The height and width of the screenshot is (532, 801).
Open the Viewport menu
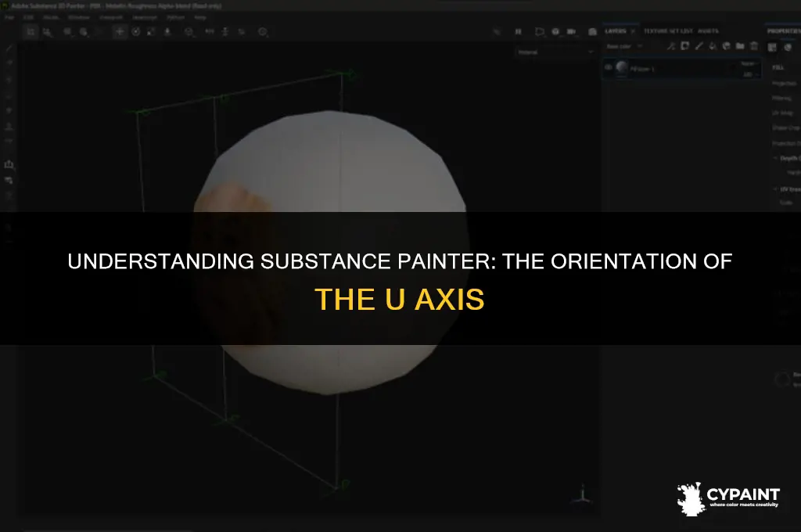coord(111,17)
